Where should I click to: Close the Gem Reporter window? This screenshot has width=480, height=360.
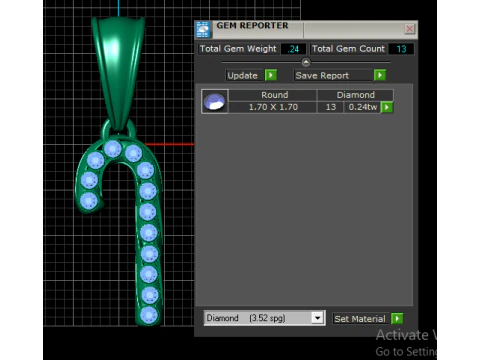409,29
